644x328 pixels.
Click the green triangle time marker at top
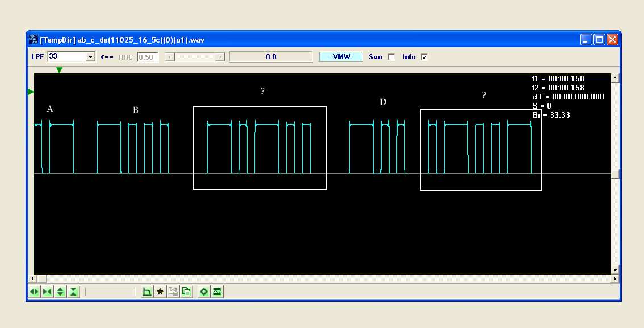point(59,70)
